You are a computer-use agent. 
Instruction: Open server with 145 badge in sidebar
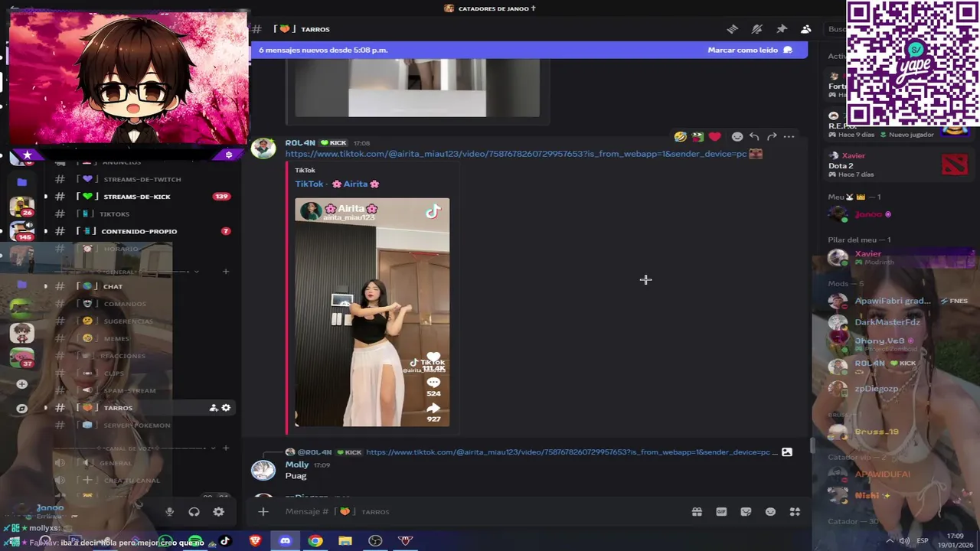pos(21,230)
